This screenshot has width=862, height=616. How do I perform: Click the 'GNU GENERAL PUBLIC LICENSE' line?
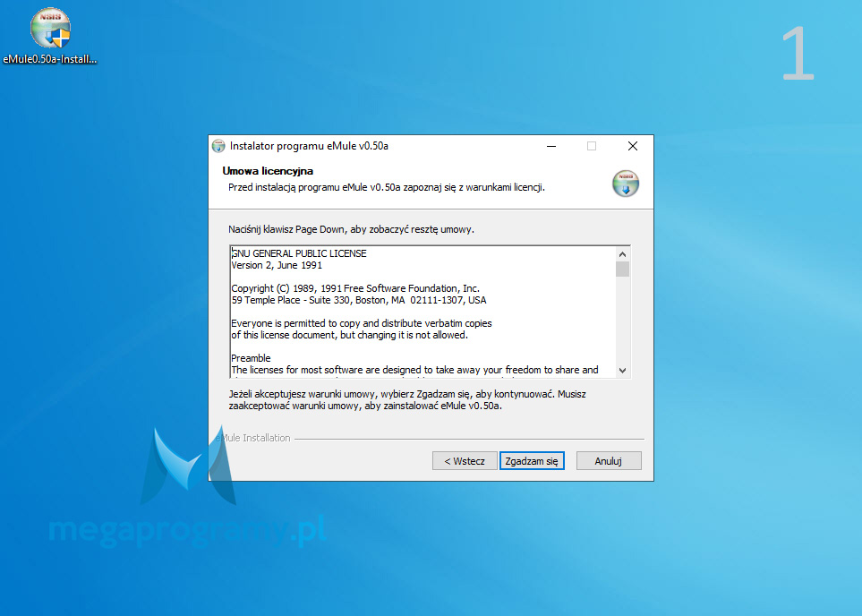coord(299,253)
